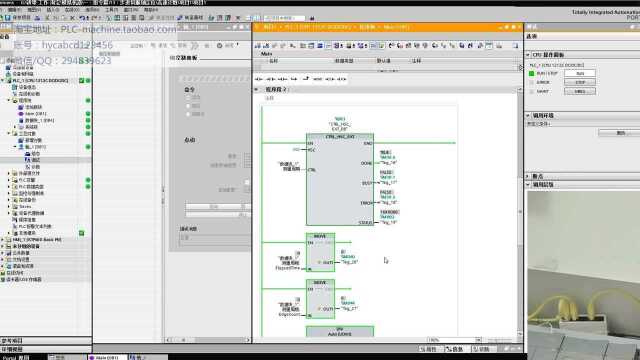Click the open branch ladder instruction icon
640x360 pixels.
click(306, 79)
